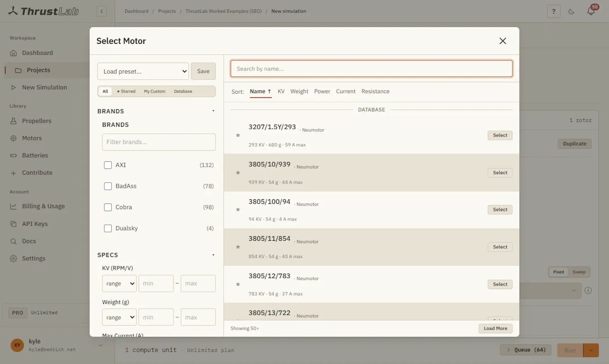Star the 3805/10/939 motor
This screenshot has width=609, height=364.
[x=238, y=173]
